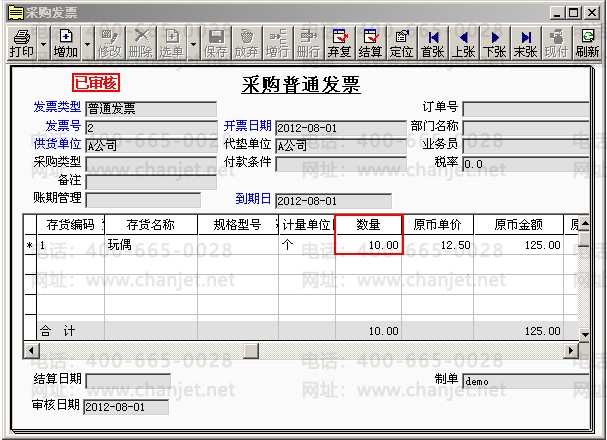
Task: Click the 增加 add document icon
Action: (66, 43)
